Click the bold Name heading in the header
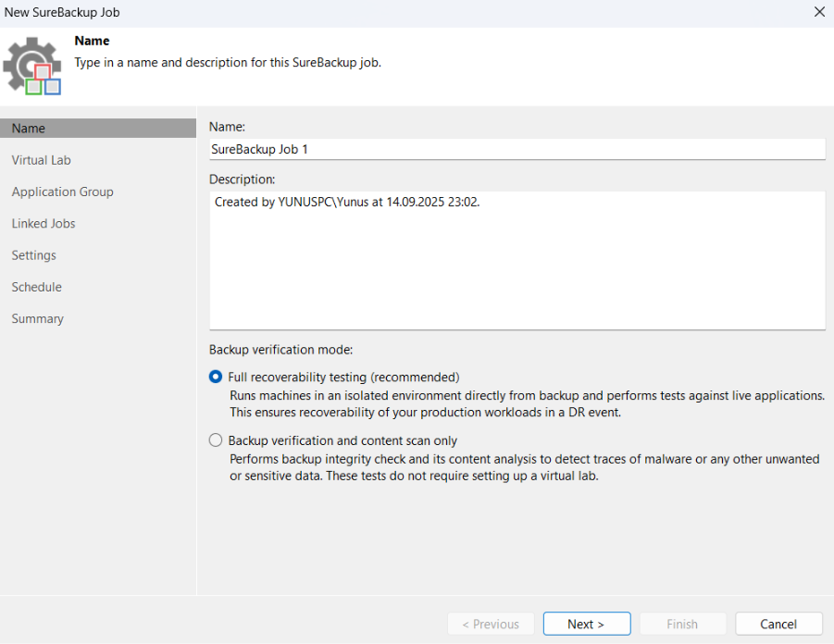 pos(92,41)
